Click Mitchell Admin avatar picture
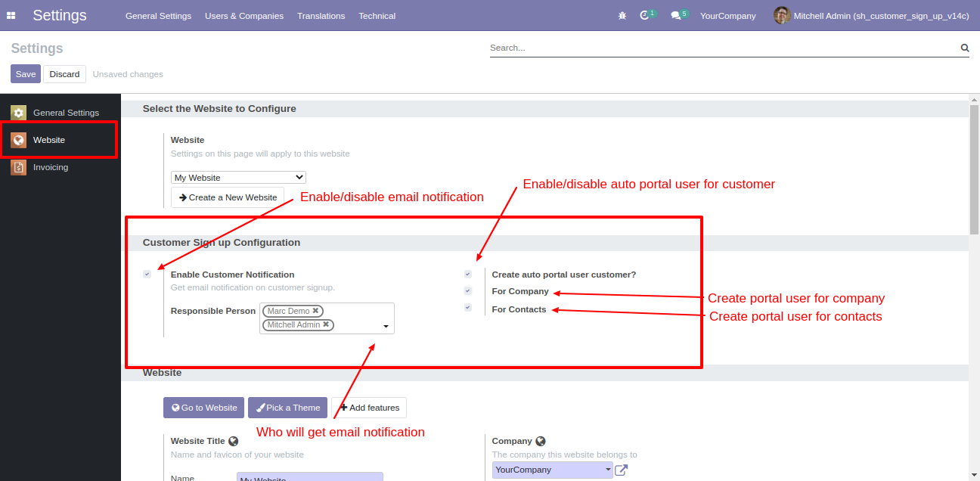Viewport: 980px width, 481px height. pyautogui.click(x=782, y=15)
